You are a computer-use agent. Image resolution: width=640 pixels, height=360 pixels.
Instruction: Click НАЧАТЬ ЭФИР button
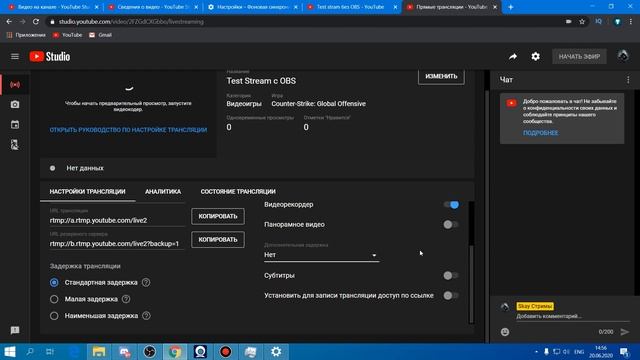tap(579, 56)
